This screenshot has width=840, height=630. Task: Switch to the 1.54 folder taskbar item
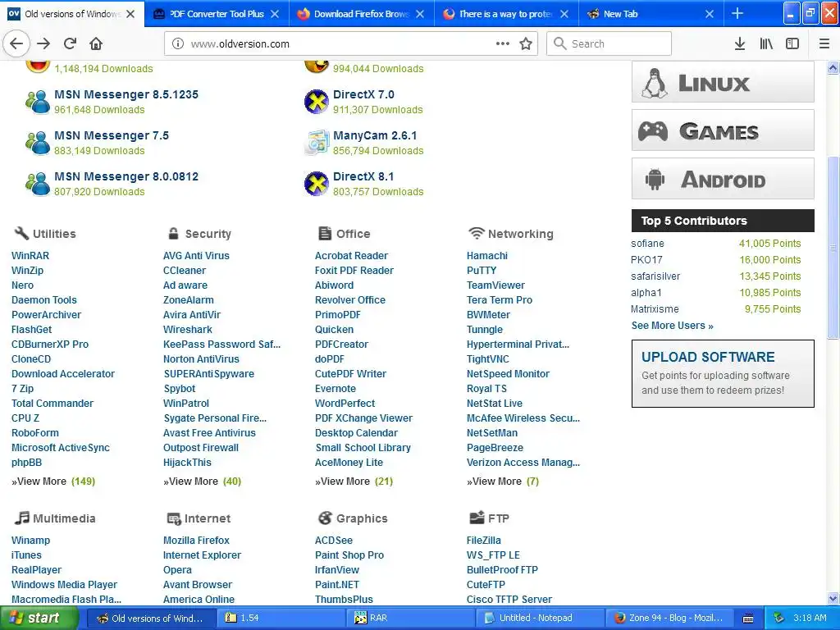[283, 618]
